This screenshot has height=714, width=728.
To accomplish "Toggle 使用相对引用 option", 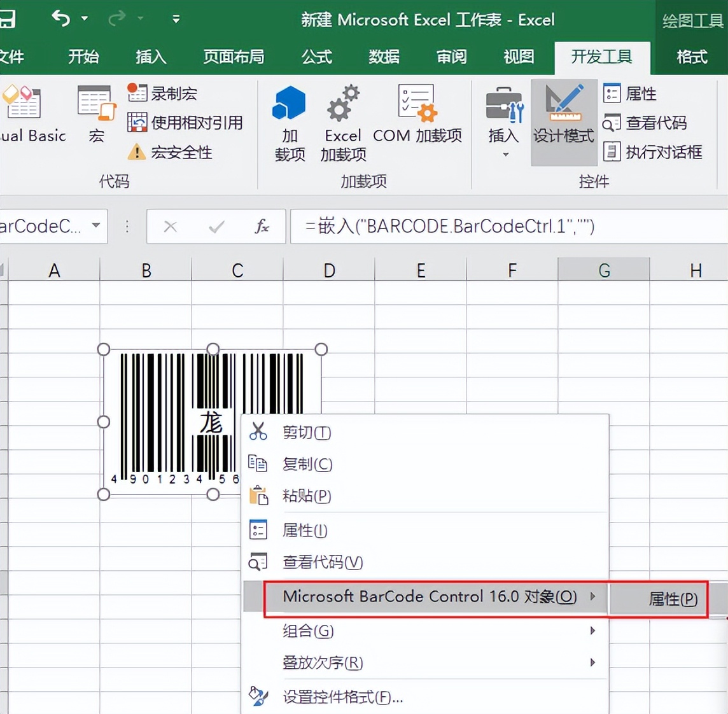I will [x=185, y=123].
